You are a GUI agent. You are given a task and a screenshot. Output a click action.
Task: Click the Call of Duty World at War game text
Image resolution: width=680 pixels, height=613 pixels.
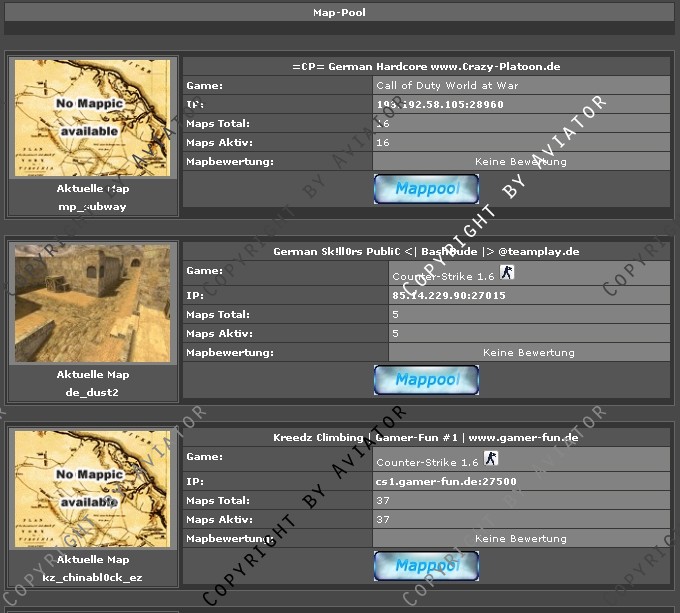(x=447, y=85)
